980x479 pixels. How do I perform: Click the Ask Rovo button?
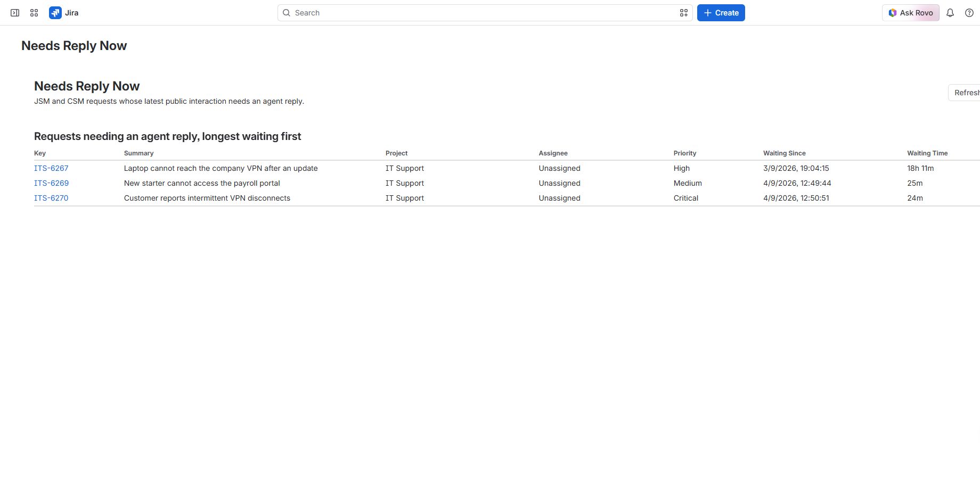point(911,13)
